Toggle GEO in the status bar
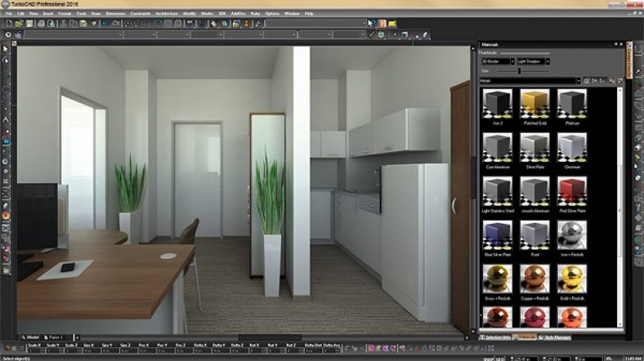This screenshot has height=361, width=644. [501, 358]
